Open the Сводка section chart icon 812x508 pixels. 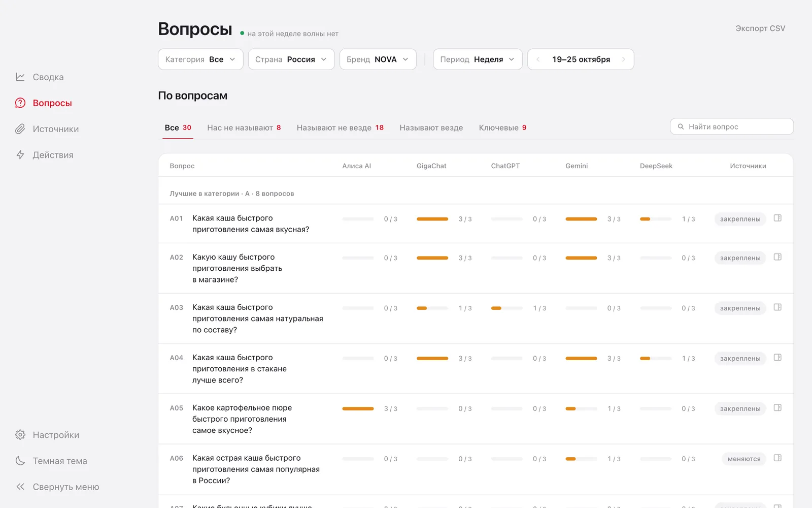(20, 77)
